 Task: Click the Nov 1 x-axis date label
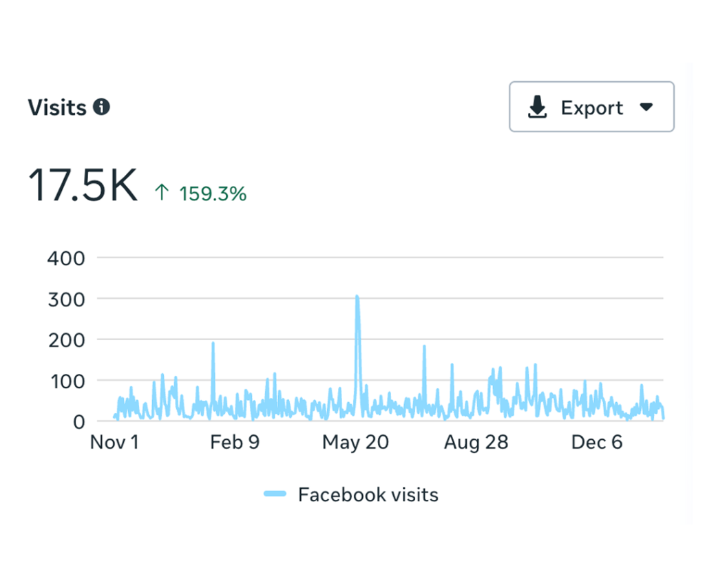[x=114, y=442]
